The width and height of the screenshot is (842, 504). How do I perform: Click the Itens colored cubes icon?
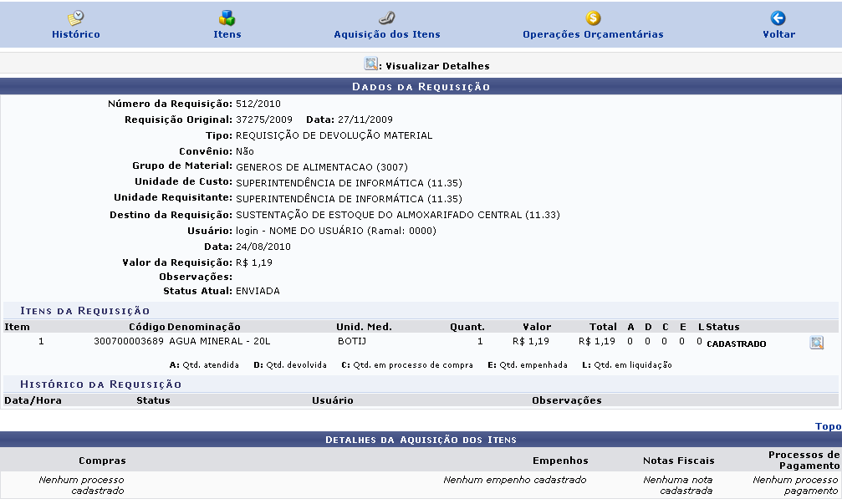coord(227,18)
